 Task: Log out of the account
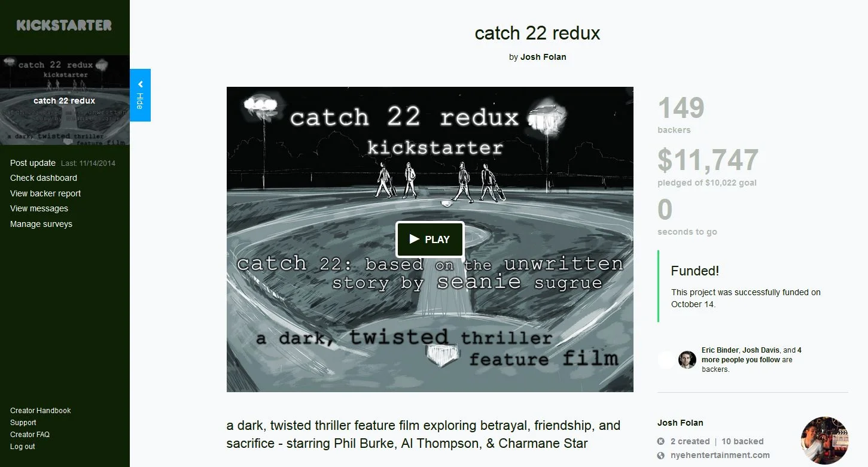pyautogui.click(x=23, y=447)
